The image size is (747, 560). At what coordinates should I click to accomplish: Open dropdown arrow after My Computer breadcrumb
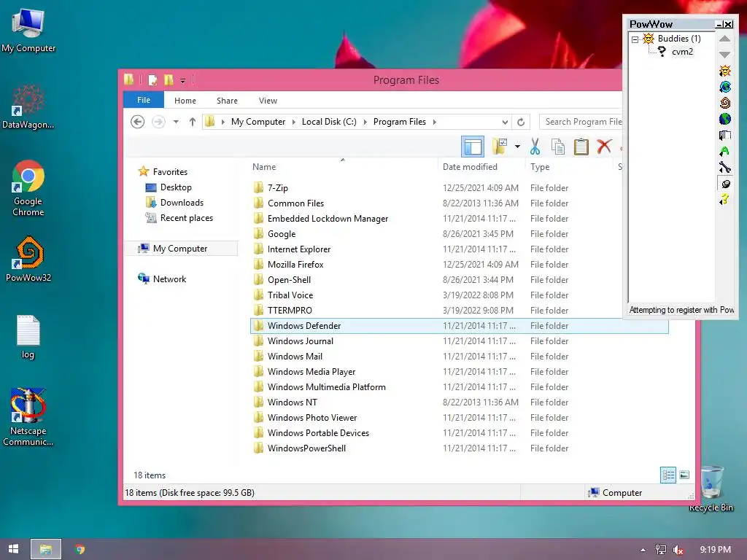coord(293,122)
